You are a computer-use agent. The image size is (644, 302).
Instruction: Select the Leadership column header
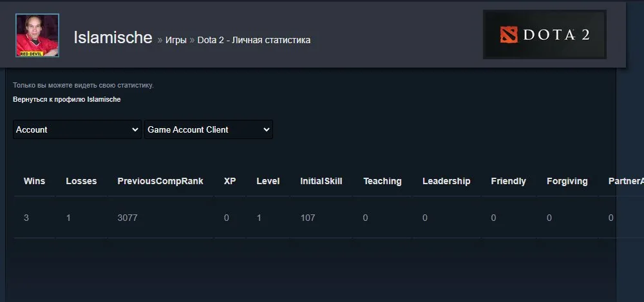pos(446,181)
